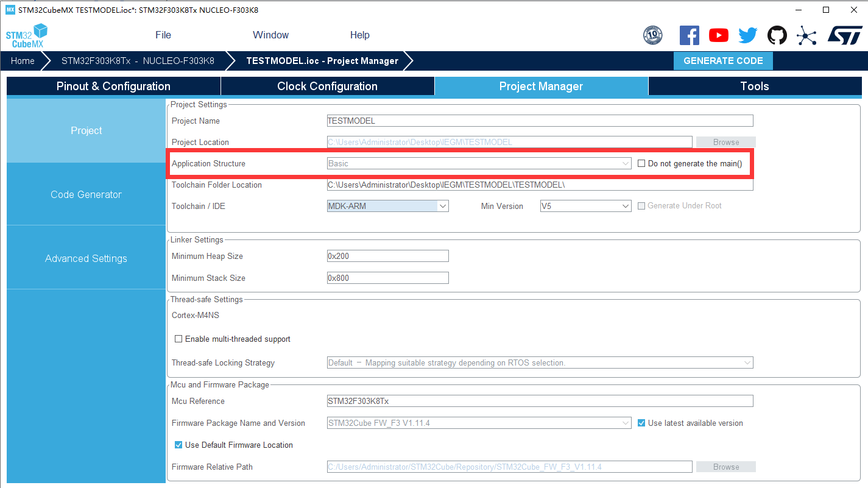Viewport: 868px width, 488px height.
Task: Open the Help menu
Action: pos(360,35)
